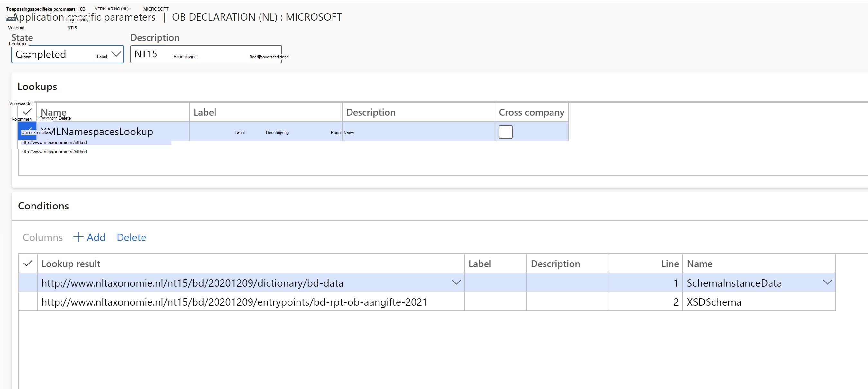The width and height of the screenshot is (868, 389).
Task: Add a new condition row
Action: point(89,237)
